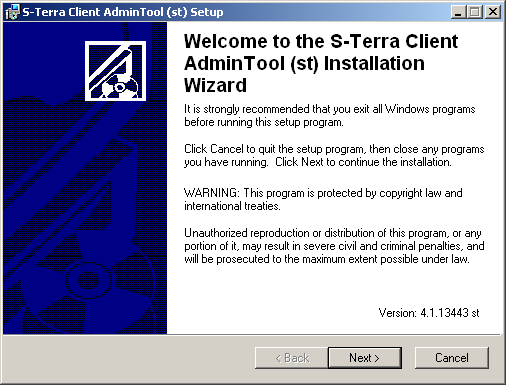Click the 'strongly recommended' paragraph

click(330, 115)
